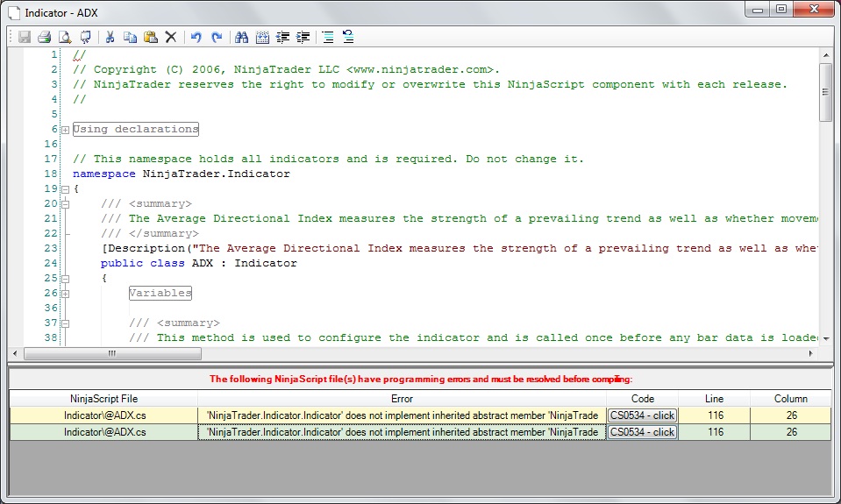Click Copyright 2006 NinjaTrader comment line
This screenshot has height=504, width=841.
click(x=287, y=70)
